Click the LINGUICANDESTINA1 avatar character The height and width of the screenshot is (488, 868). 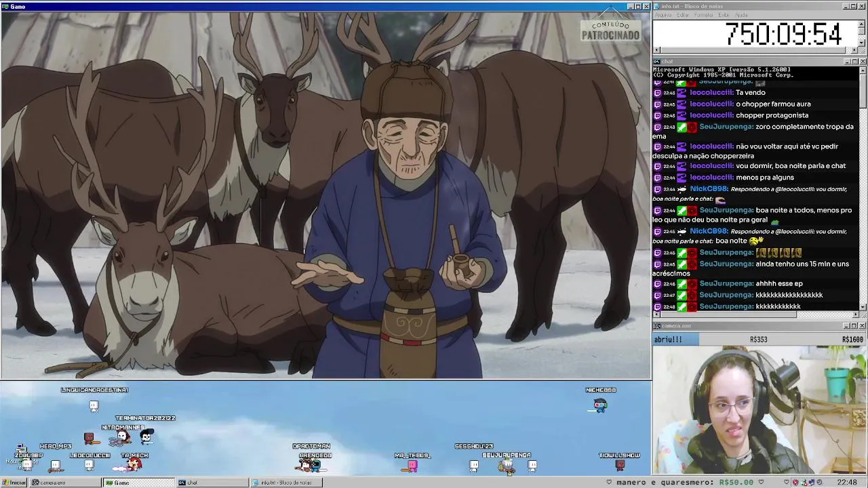pyautogui.click(x=94, y=405)
